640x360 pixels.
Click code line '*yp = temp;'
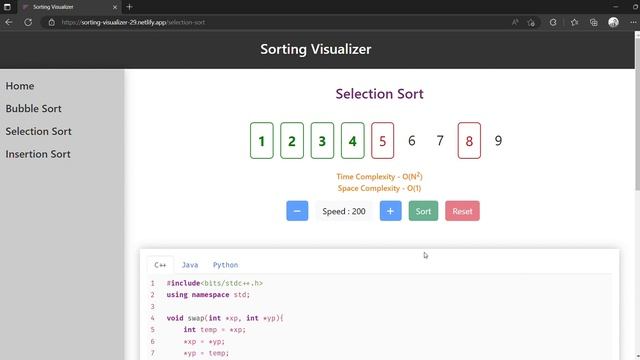click(x=206, y=353)
